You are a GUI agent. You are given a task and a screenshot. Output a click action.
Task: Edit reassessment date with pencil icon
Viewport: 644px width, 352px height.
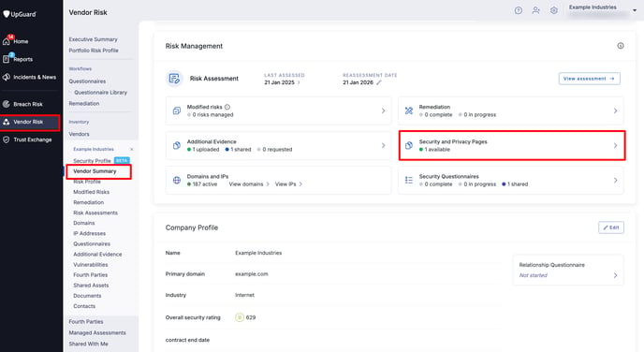click(x=379, y=82)
